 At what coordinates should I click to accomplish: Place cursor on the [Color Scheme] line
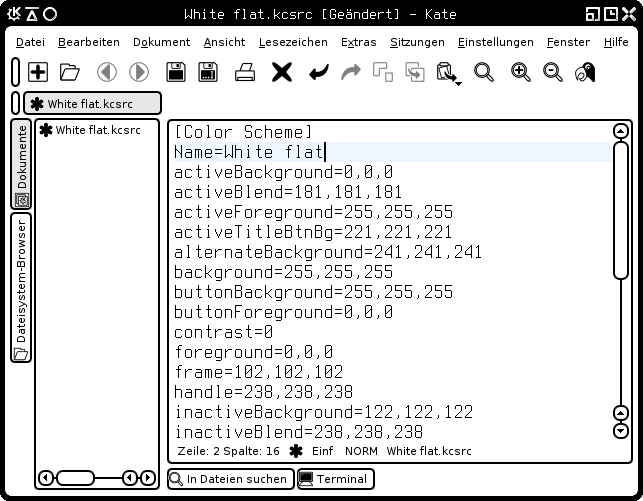pyautogui.click(x=243, y=132)
